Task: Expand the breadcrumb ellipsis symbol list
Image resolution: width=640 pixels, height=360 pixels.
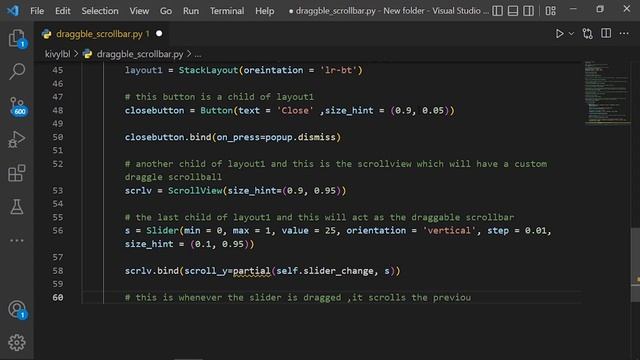Action: point(198,54)
